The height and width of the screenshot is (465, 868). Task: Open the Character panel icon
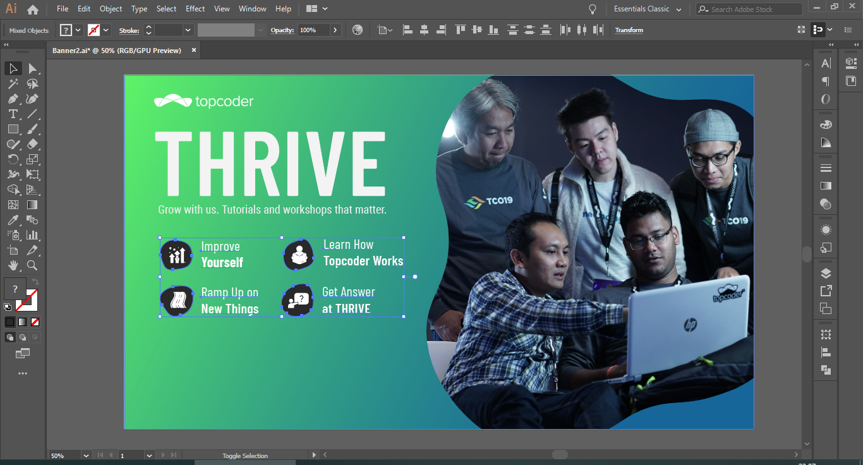[x=826, y=63]
